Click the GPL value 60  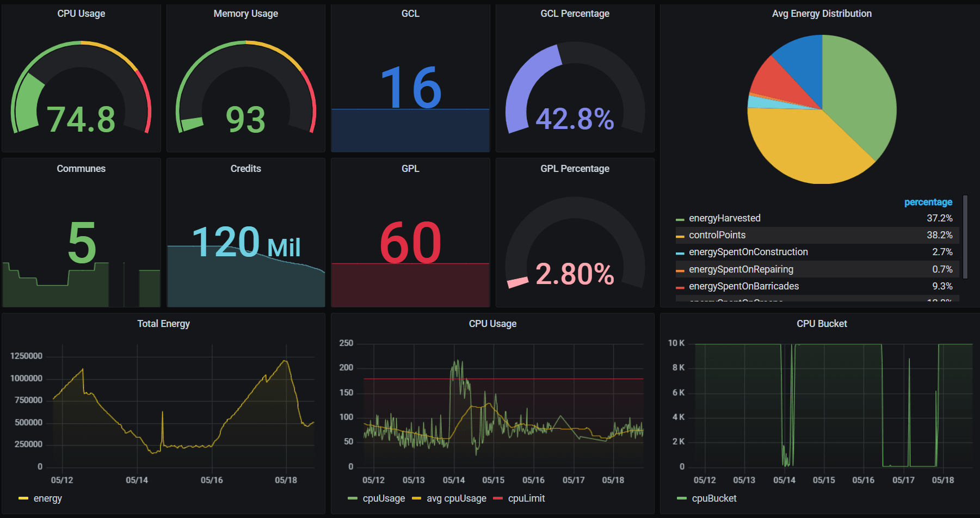point(410,243)
